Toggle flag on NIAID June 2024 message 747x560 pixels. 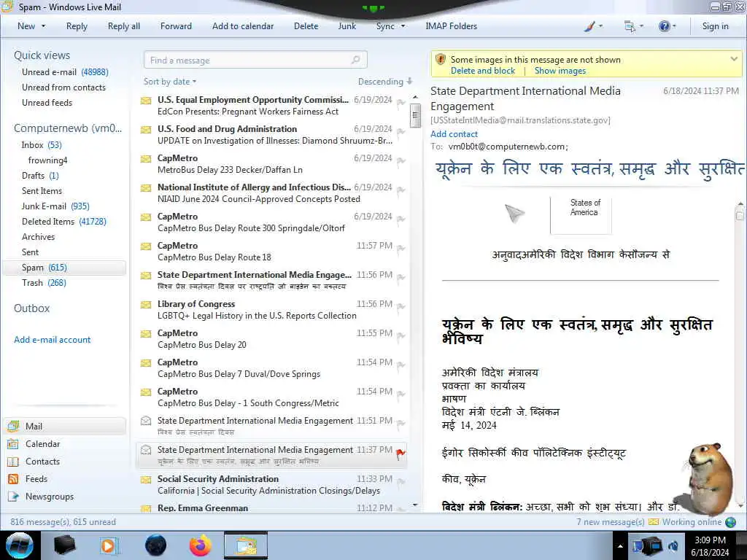click(400, 190)
